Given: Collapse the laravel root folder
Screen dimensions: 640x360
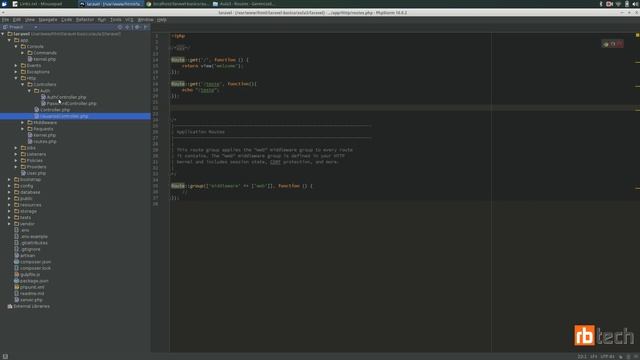Looking at the screenshot, I should (x=3, y=34).
